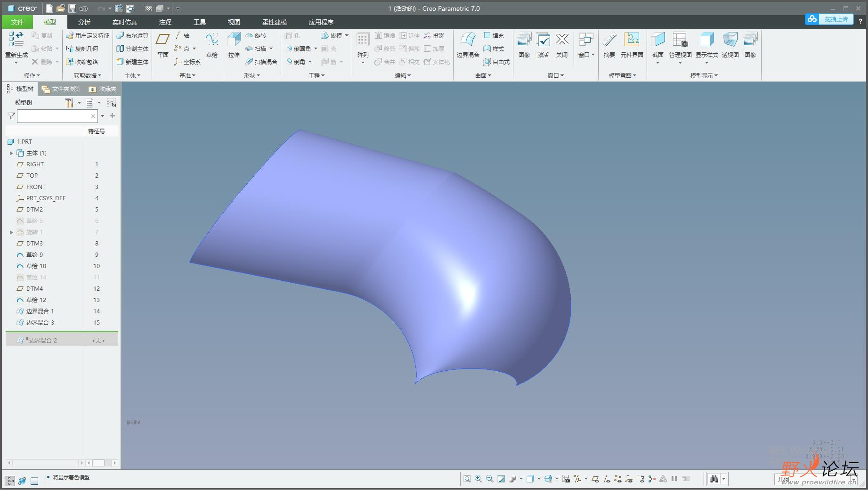This screenshot has width=868, height=490.
Task: Select the Freestyle (自由式) tool
Action: [x=496, y=62]
